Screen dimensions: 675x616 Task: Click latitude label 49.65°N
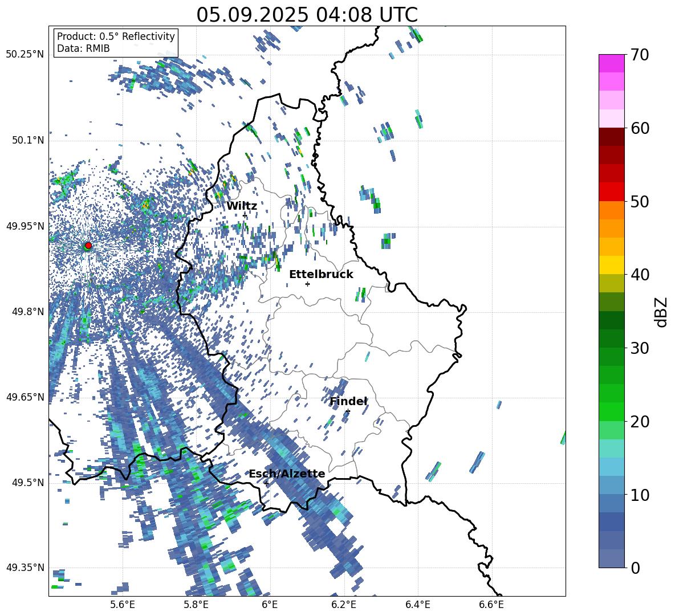click(x=25, y=397)
